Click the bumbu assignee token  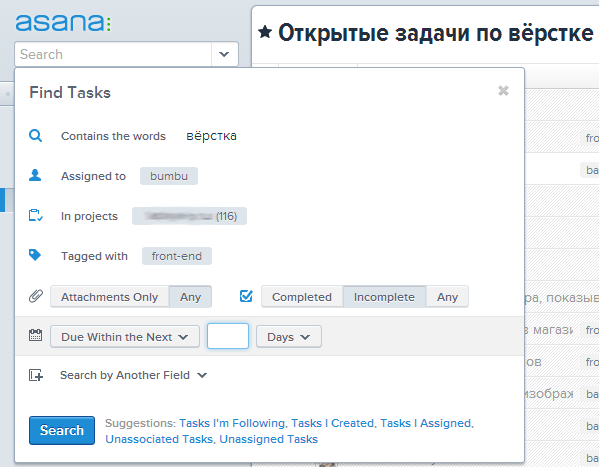click(169, 176)
